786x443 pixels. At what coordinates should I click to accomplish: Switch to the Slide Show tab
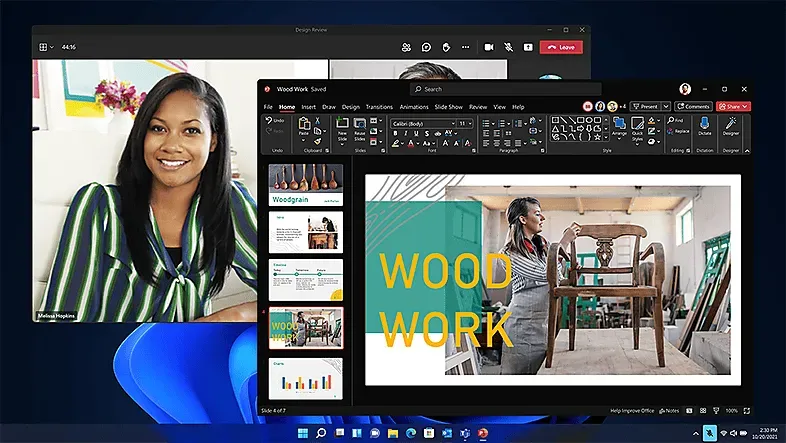(x=449, y=107)
